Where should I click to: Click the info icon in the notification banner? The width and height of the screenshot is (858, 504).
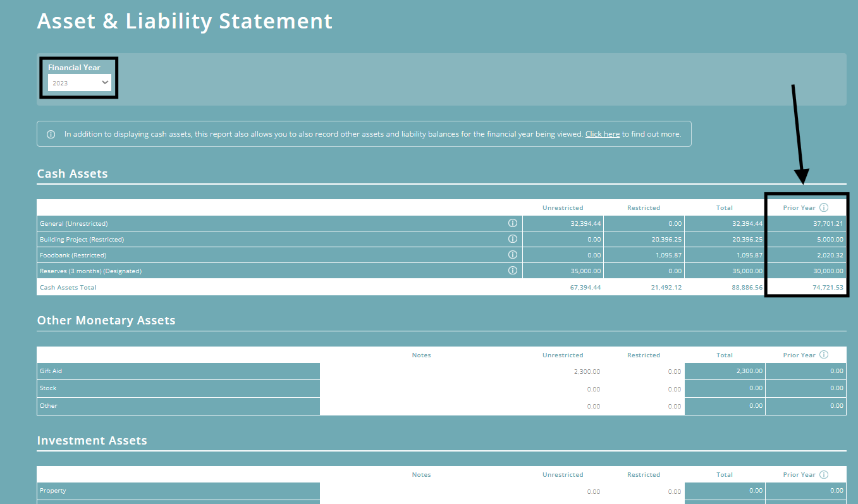coord(51,133)
